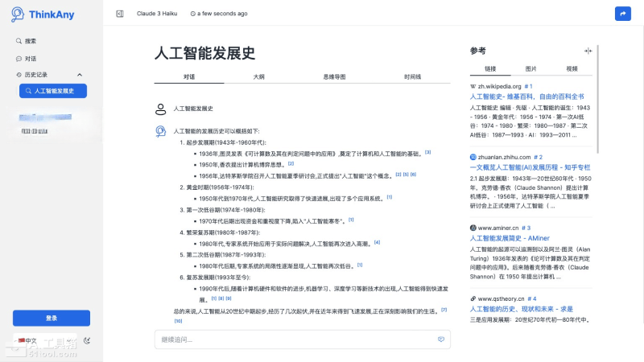The width and height of the screenshot is (644, 362).
Task: Click the AI answer avatar icon
Action: click(x=160, y=130)
